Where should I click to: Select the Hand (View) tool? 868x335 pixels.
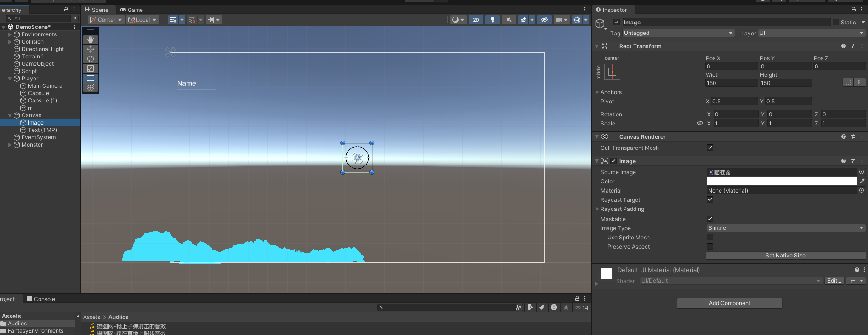(91, 40)
